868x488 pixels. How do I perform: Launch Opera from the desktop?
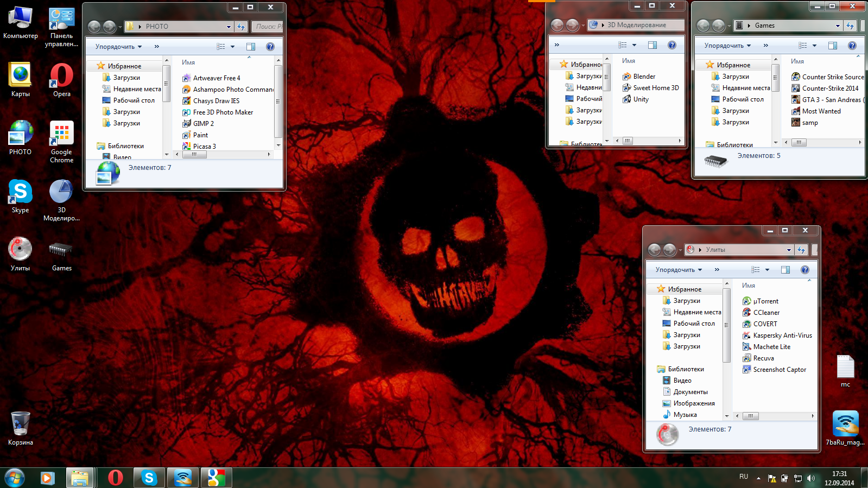pos(61,80)
